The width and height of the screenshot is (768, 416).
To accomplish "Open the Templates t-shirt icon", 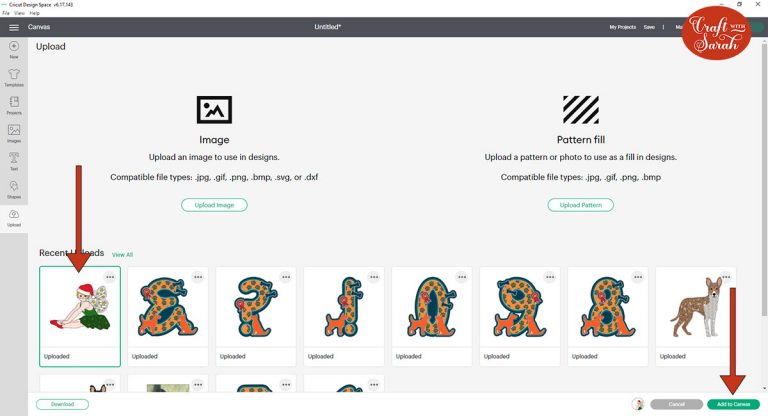I will point(14,77).
